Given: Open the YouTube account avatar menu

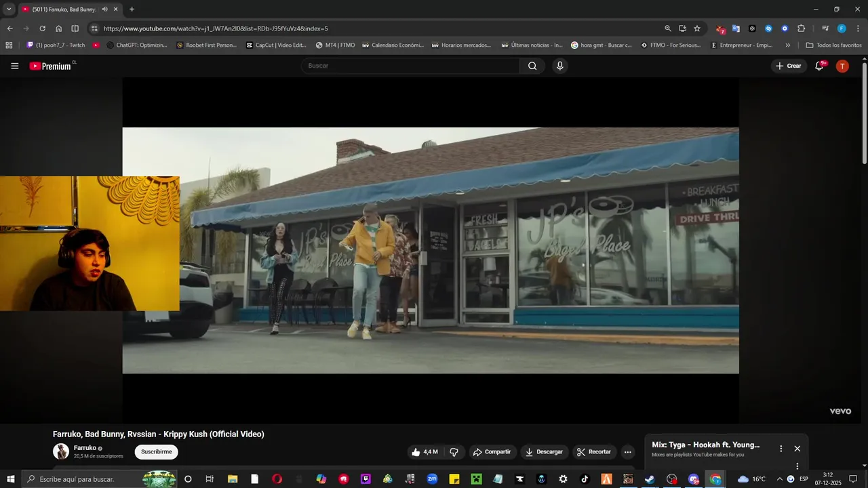Looking at the screenshot, I should point(842,66).
